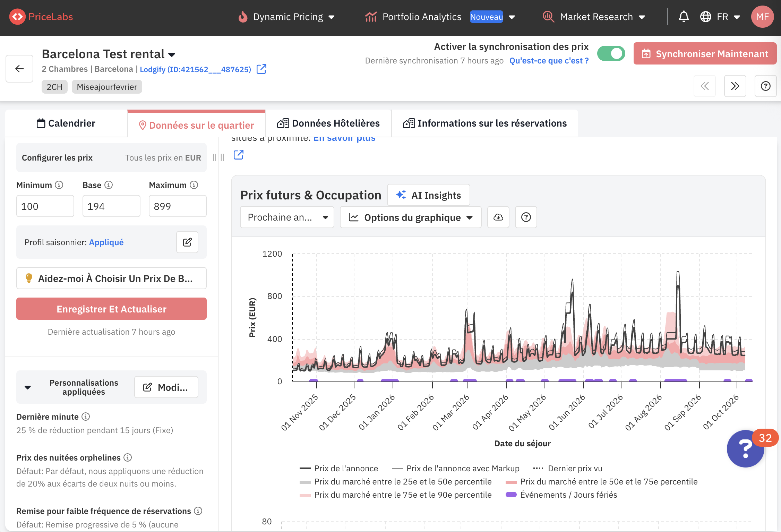Click the Qu'est-ce que c'est link
Screen dimensions: 781x532
tap(549, 61)
